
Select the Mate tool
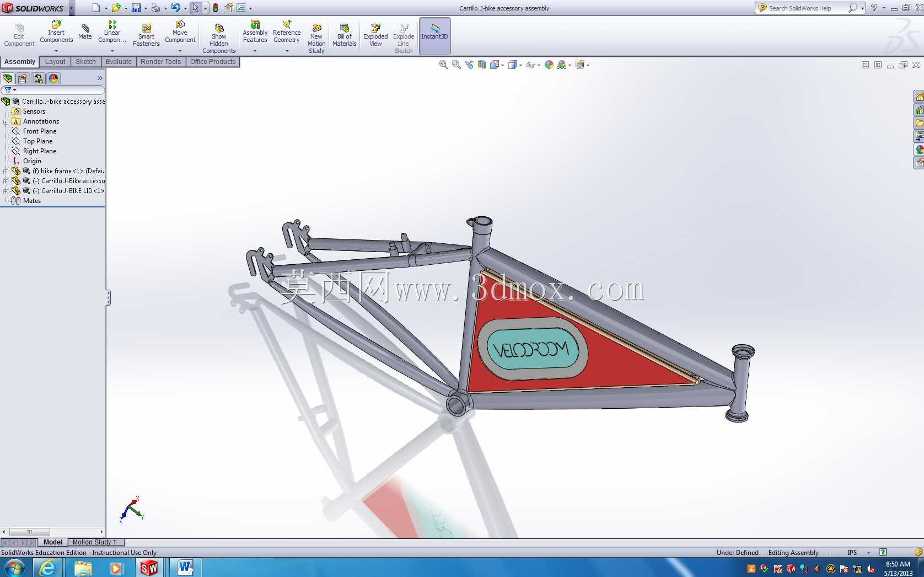pos(85,32)
